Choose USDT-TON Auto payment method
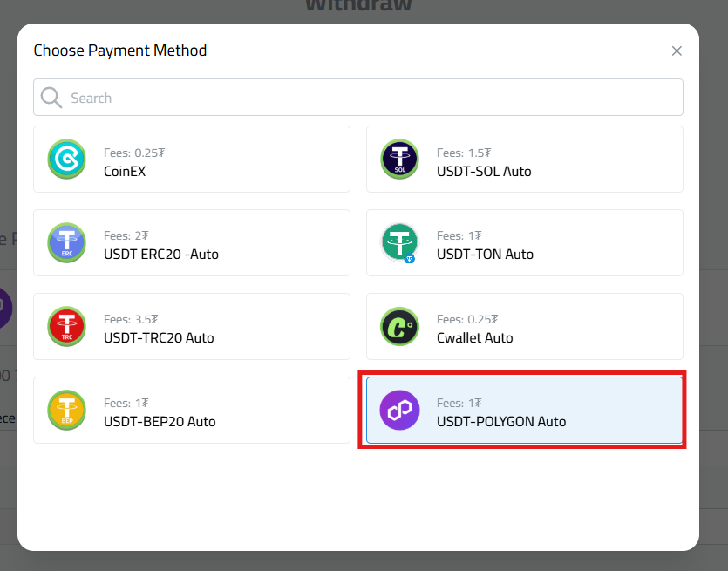Screen dimensions: 728x571 pyautogui.click(x=523, y=242)
